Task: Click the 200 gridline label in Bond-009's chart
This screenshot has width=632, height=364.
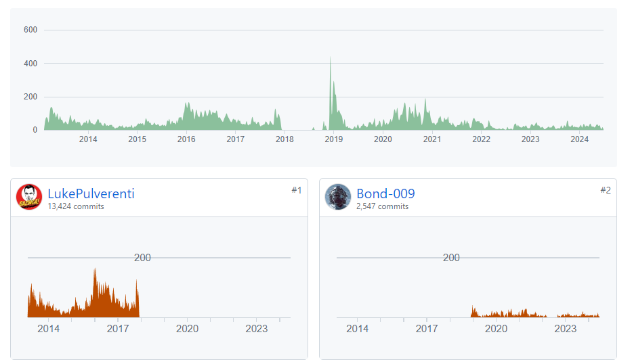Action: point(451,258)
